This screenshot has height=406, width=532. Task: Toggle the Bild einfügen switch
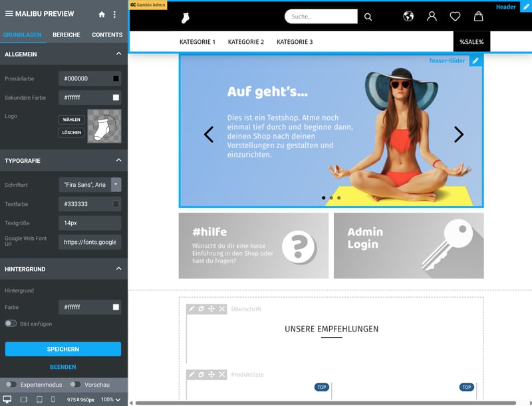point(11,324)
